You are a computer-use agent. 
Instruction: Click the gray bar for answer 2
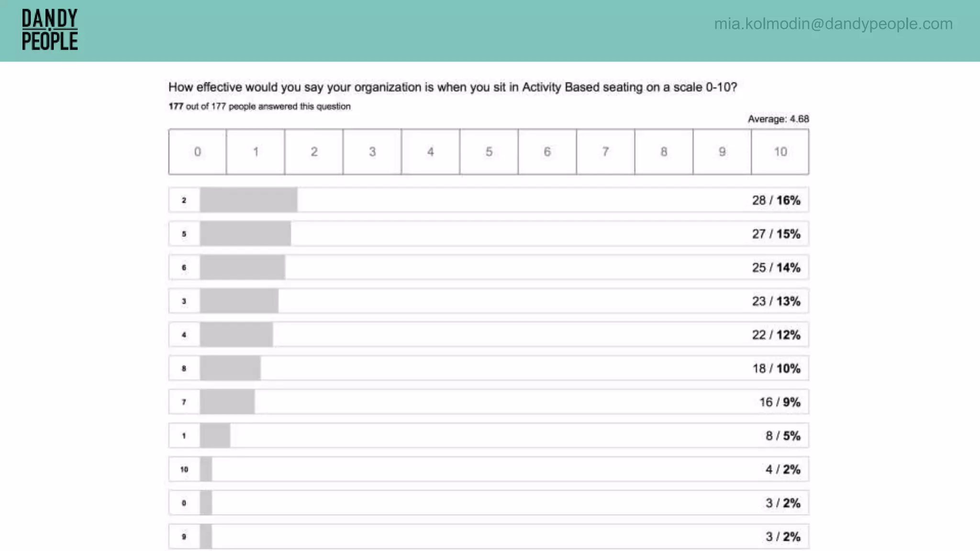[248, 200]
